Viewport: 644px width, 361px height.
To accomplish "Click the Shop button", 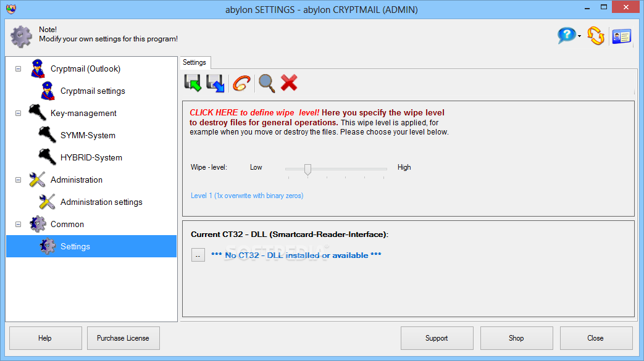I will [x=516, y=338].
